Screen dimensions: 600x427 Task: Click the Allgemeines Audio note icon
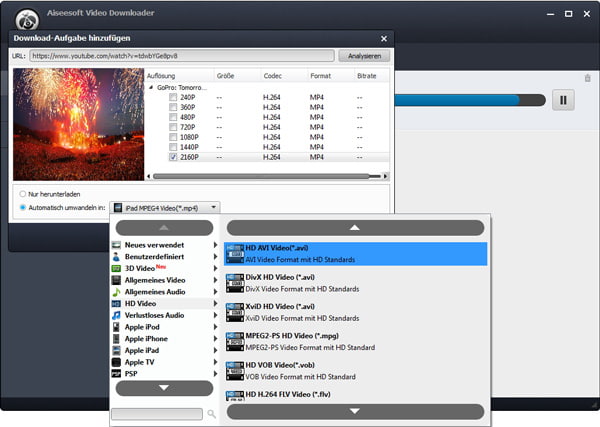(116, 292)
